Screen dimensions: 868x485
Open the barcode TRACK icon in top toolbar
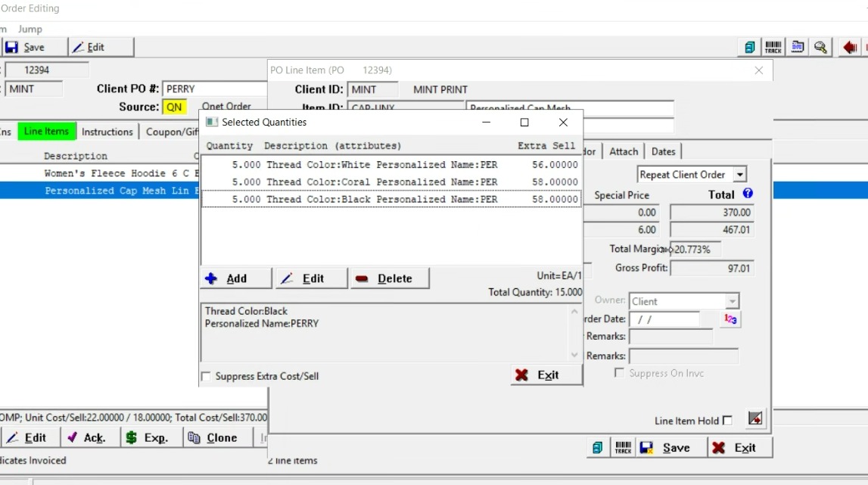[x=773, y=48]
